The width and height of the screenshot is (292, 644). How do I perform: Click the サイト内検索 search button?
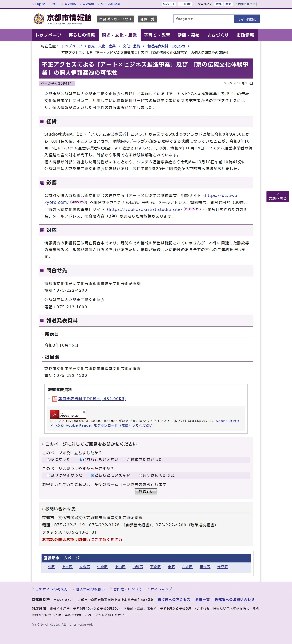click(247, 19)
